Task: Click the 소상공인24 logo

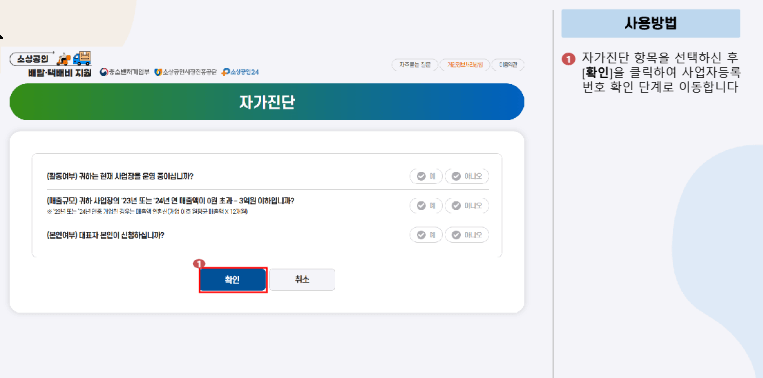Action: click(x=240, y=72)
